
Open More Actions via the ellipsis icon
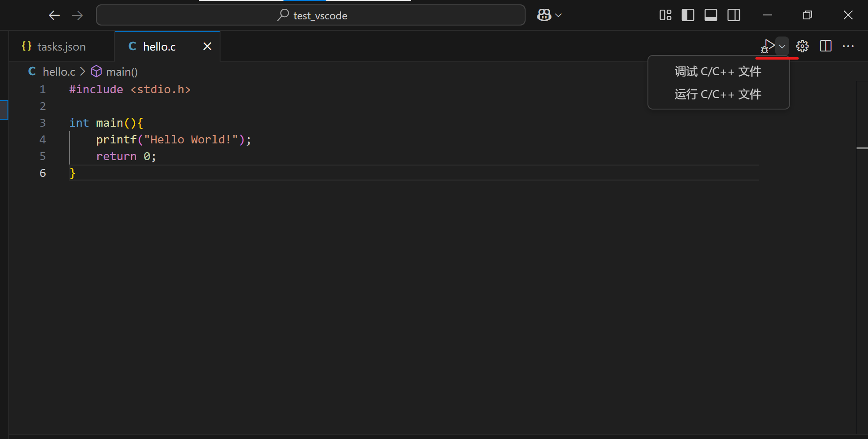[848, 46]
